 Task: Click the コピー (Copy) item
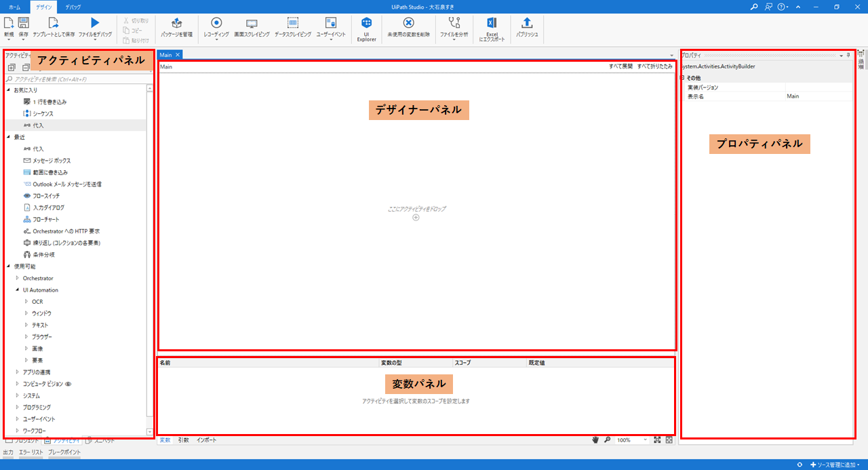133,31
